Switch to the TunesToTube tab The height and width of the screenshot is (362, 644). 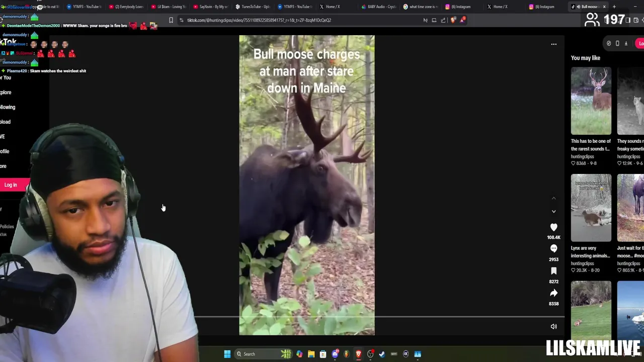point(253,7)
